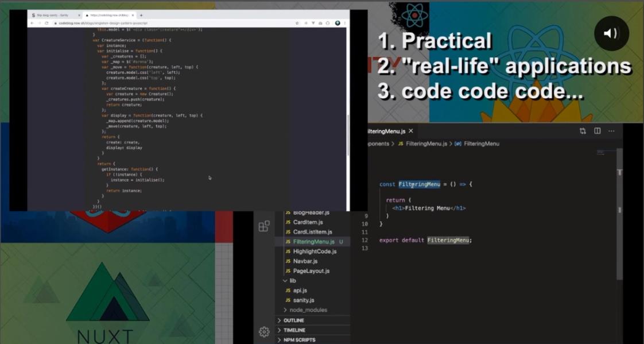
Task: Click line number 13 in the gutter
Action: coord(364,248)
